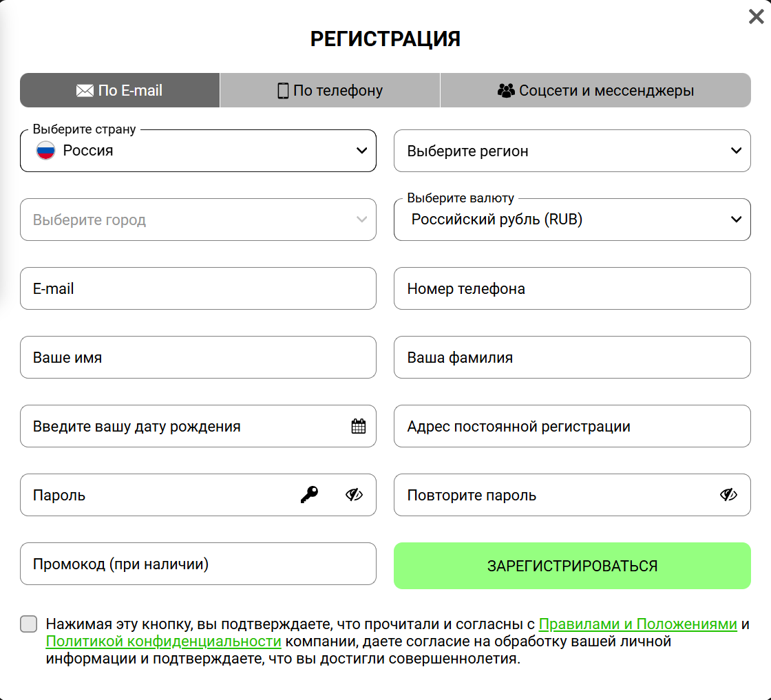Viewport: 771px width, 700px height.
Task: Check the terms agreement checkbox
Action: (28, 624)
